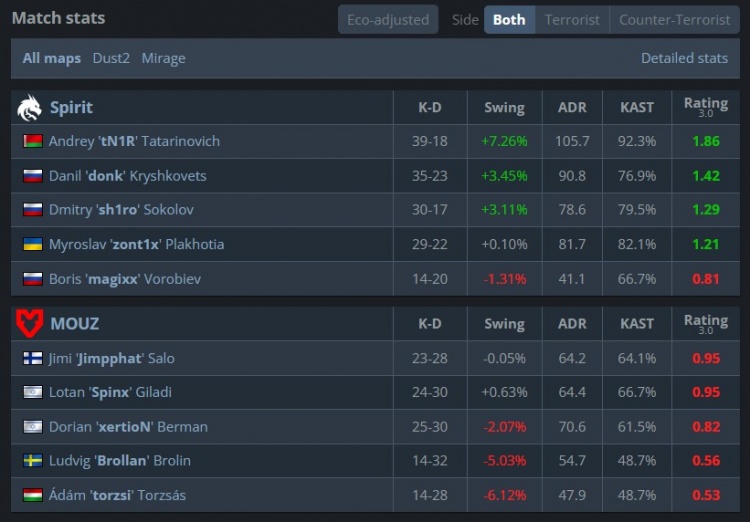Viewport: 750px width, 522px height.
Task: Click the MOUZ heart team logo
Action: (x=30, y=323)
